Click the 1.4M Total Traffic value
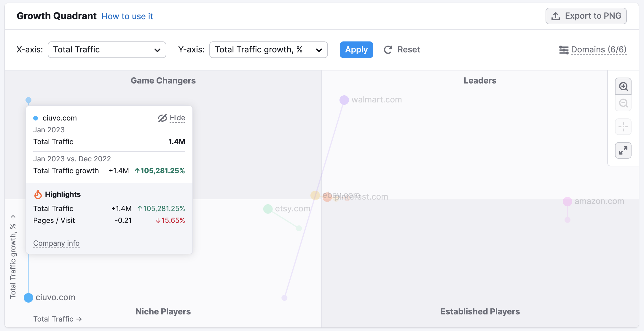This screenshot has width=644, height=331. point(177,142)
